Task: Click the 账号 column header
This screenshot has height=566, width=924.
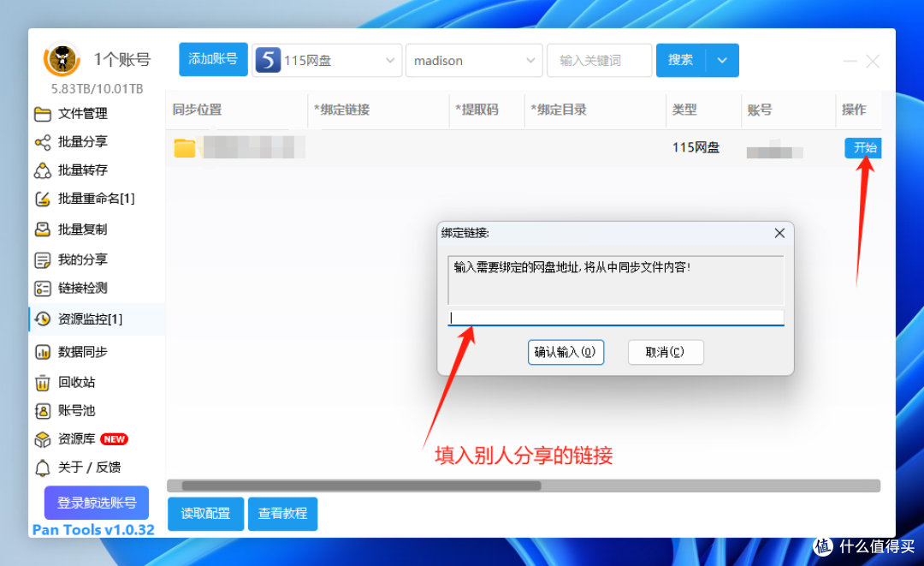Action: pyautogui.click(x=760, y=110)
